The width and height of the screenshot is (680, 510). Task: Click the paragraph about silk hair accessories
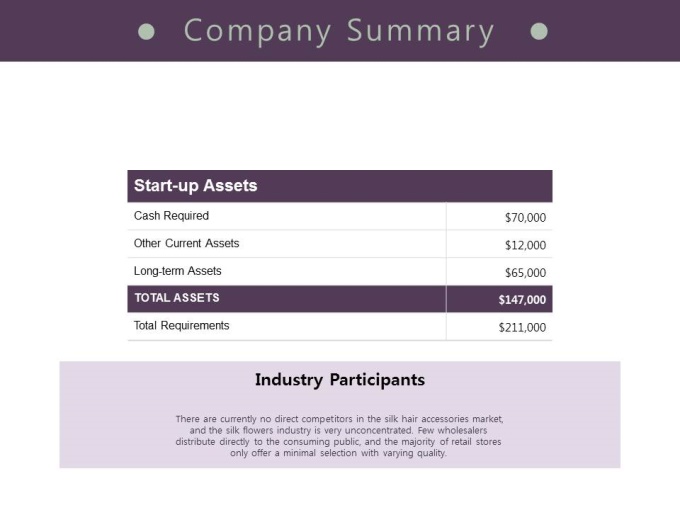click(x=339, y=436)
